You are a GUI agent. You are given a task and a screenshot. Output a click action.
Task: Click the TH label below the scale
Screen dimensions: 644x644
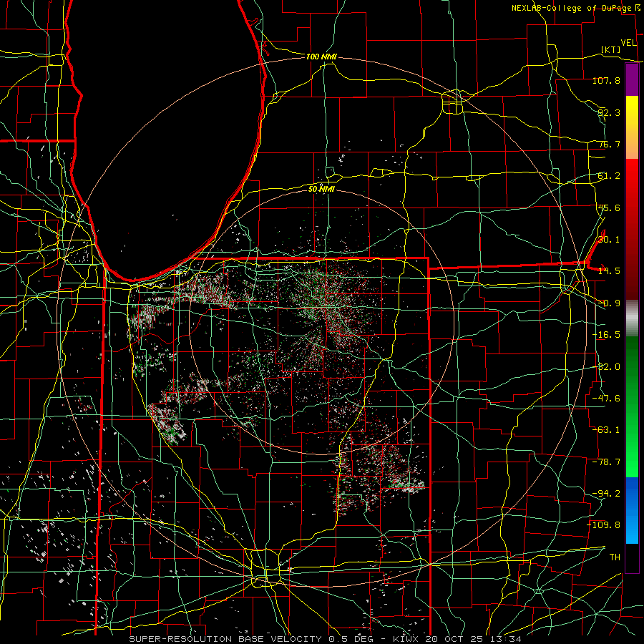[x=615, y=557]
